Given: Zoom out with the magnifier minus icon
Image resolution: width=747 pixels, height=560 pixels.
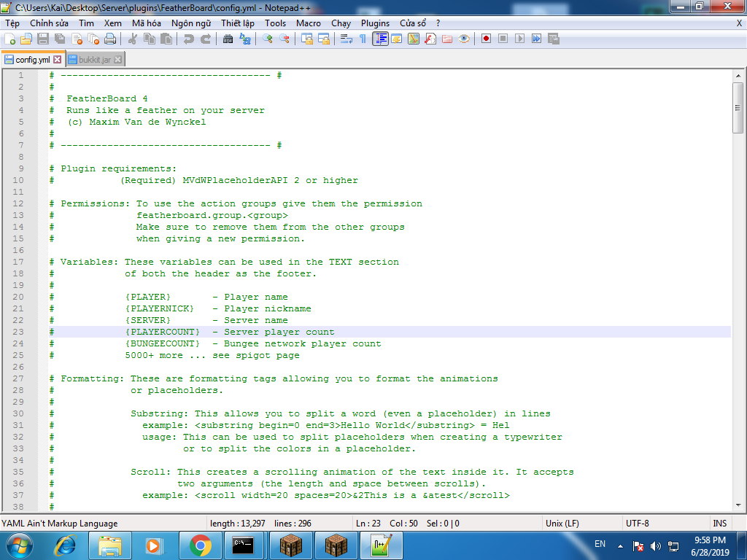Looking at the screenshot, I should [285, 39].
